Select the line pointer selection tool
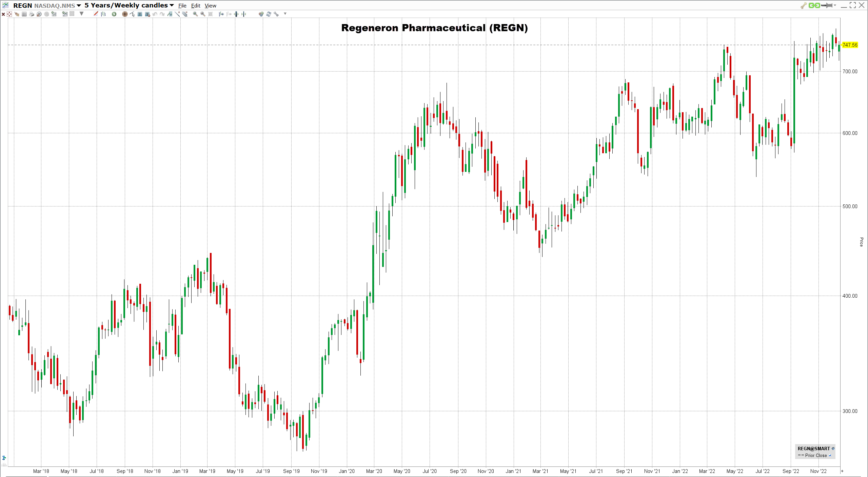The height and width of the screenshot is (477, 868). click(132, 14)
